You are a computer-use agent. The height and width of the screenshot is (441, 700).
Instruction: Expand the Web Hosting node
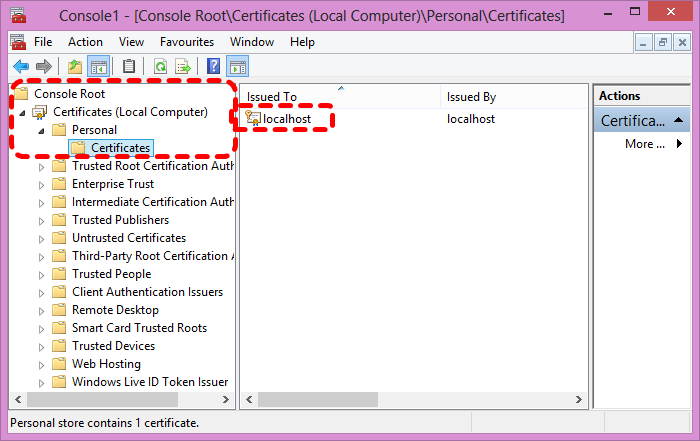click(41, 365)
